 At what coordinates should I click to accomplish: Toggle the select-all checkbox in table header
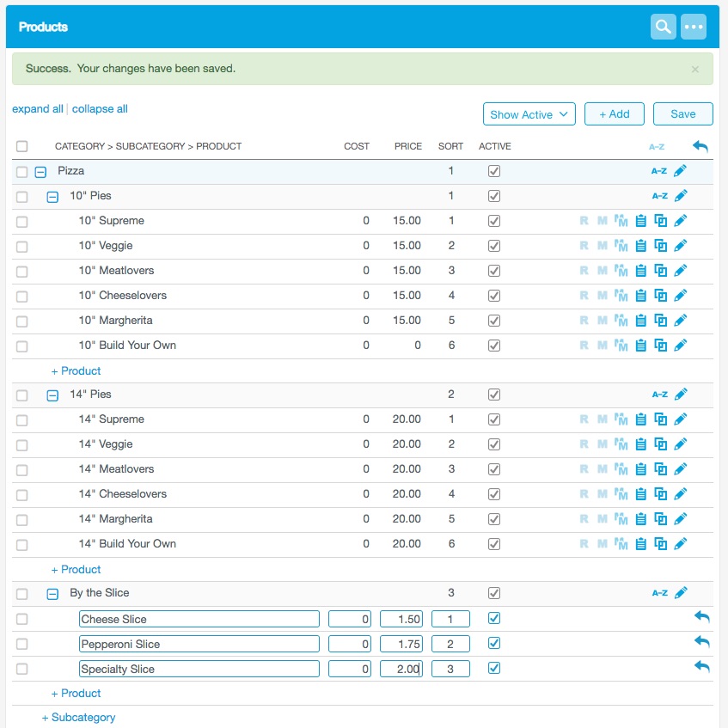click(21, 147)
